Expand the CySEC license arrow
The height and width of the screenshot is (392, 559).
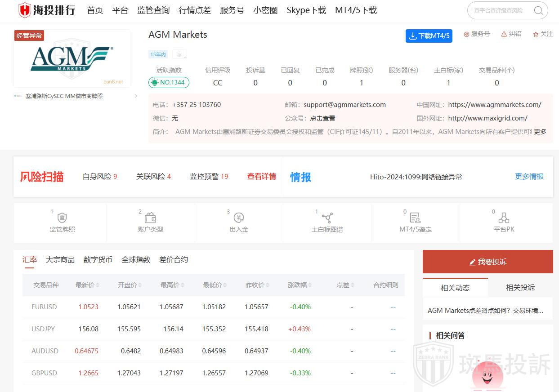pyautogui.click(x=136, y=96)
